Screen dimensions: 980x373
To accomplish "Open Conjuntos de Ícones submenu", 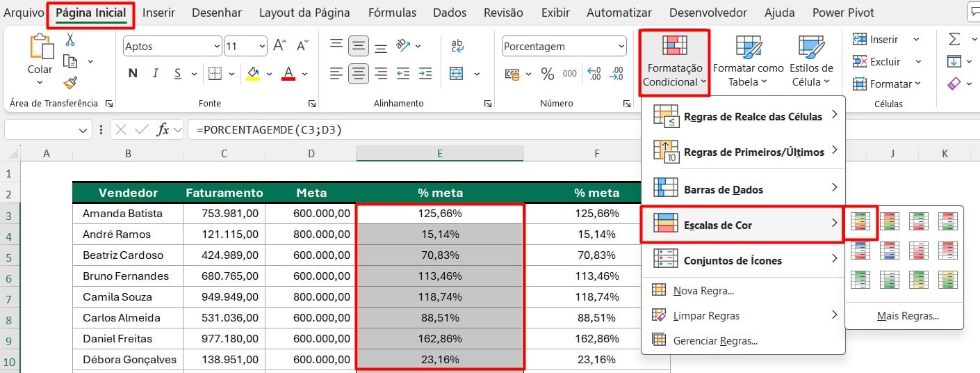I will (x=743, y=260).
